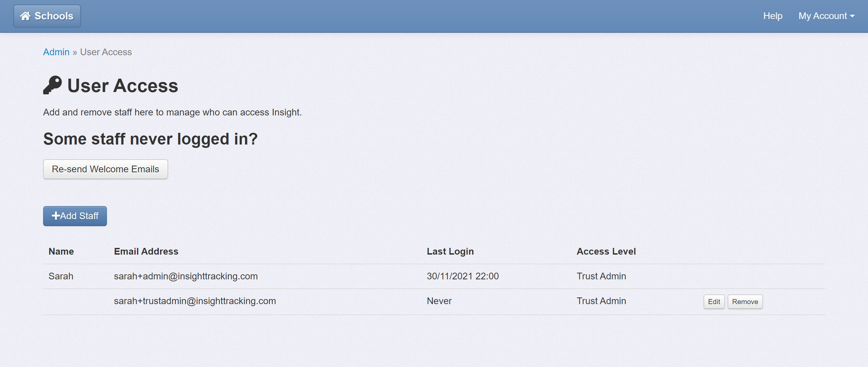The width and height of the screenshot is (868, 367).
Task: Click Trust Admin in sarah+trustadmin row
Action: click(x=601, y=301)
